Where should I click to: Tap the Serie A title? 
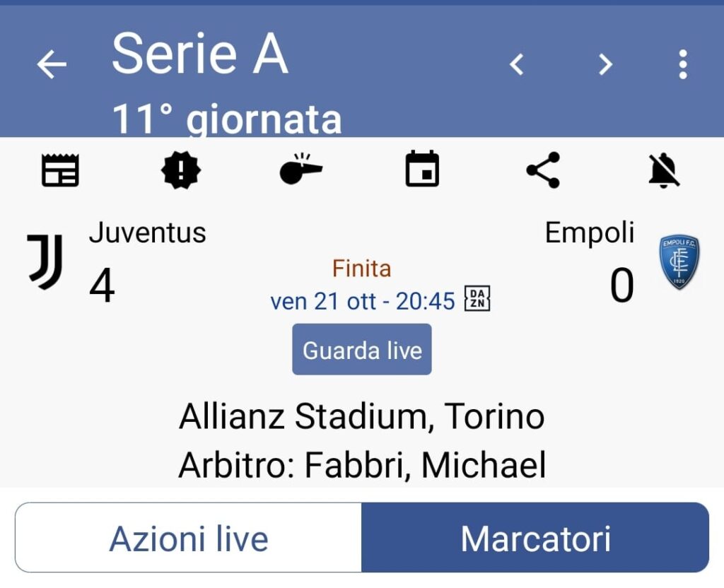200,54
